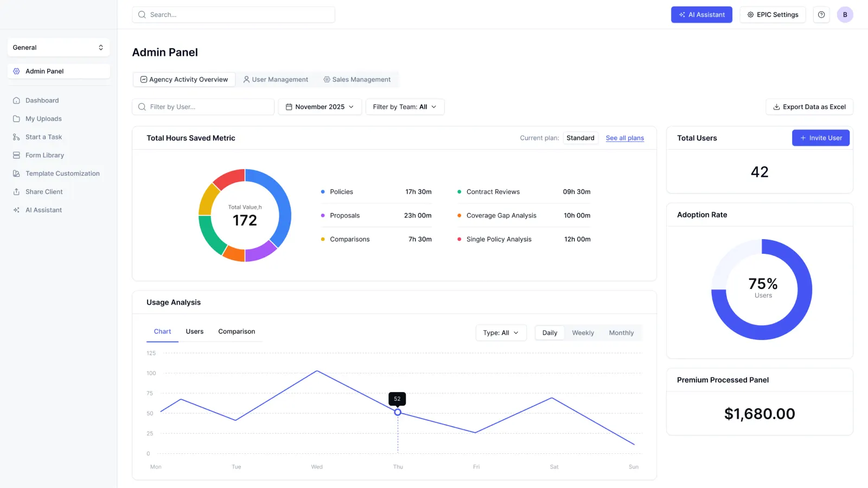
Task: Click the Filter by User input field
Action: [203, 107]
